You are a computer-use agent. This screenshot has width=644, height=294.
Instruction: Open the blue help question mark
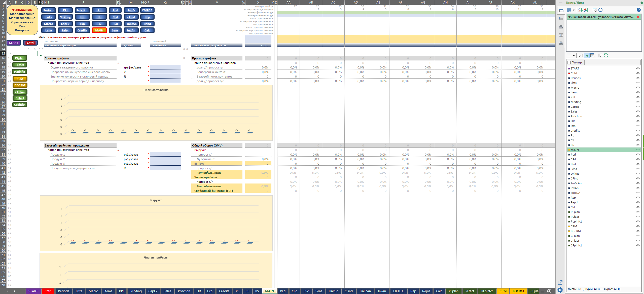point(638,10)
